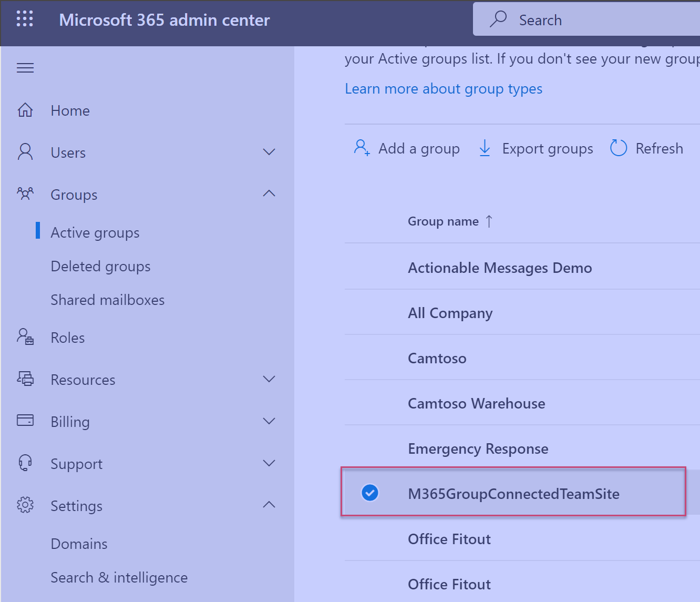Screen dimensions: 700x602
Task: Click the Refresh circular arrow icon
Action: coord(619,148)
